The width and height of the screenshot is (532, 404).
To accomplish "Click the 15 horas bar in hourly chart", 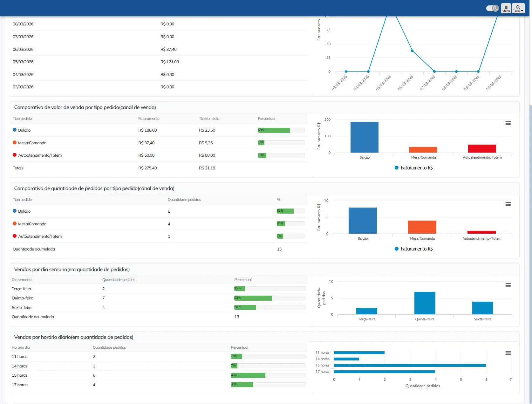I will pos(410,366).
